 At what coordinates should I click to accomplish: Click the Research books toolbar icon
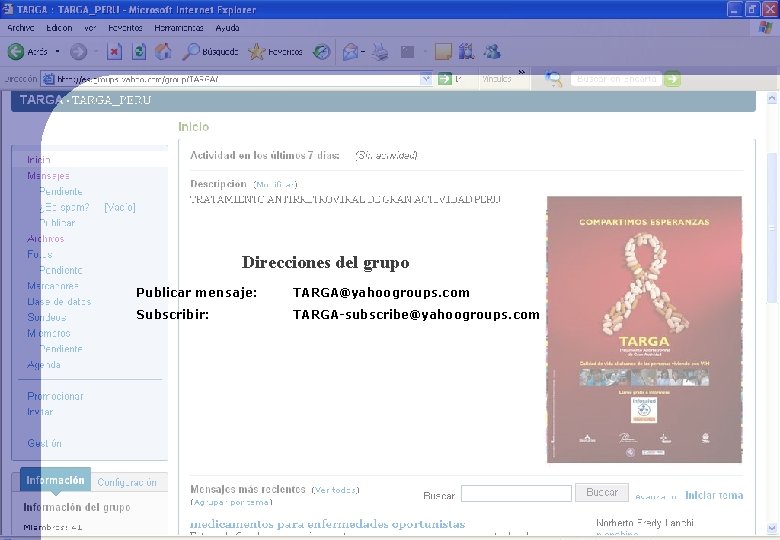click(466, 51)
